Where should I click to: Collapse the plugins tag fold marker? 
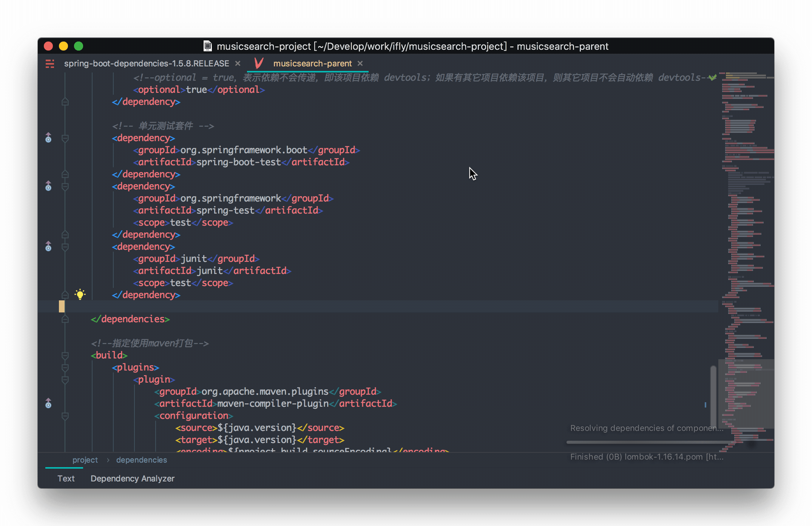pyautogui.click(x=65, y=368)
